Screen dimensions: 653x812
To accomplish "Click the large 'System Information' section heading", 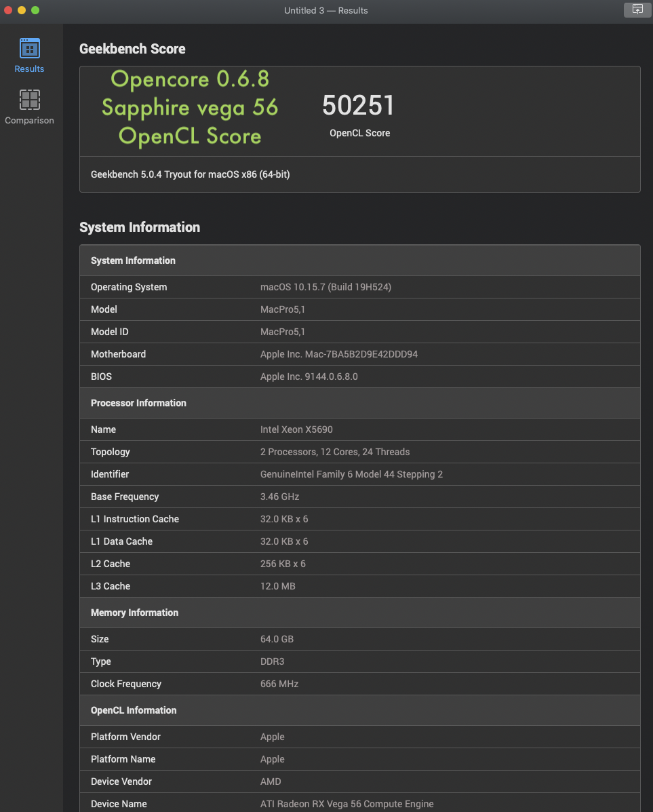I will click(x=139, y=227).
